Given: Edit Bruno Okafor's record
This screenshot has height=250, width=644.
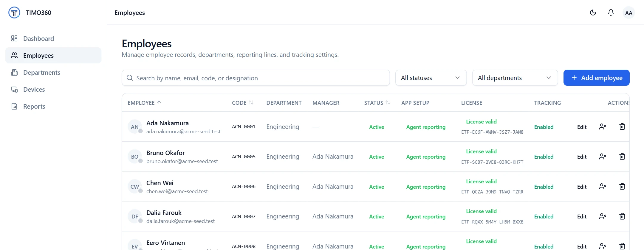Looking at the screenshot, I should (582, 157).
